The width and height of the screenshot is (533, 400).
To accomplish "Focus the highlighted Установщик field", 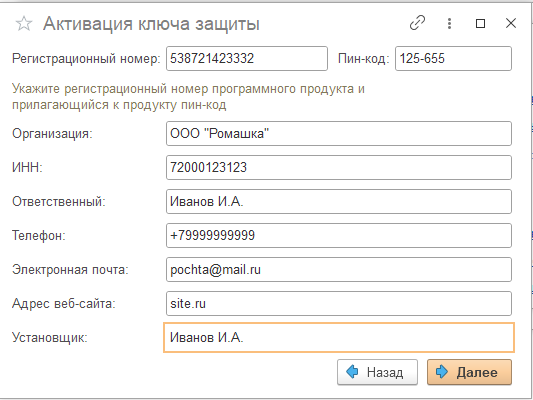I will [x=339, y=337].
